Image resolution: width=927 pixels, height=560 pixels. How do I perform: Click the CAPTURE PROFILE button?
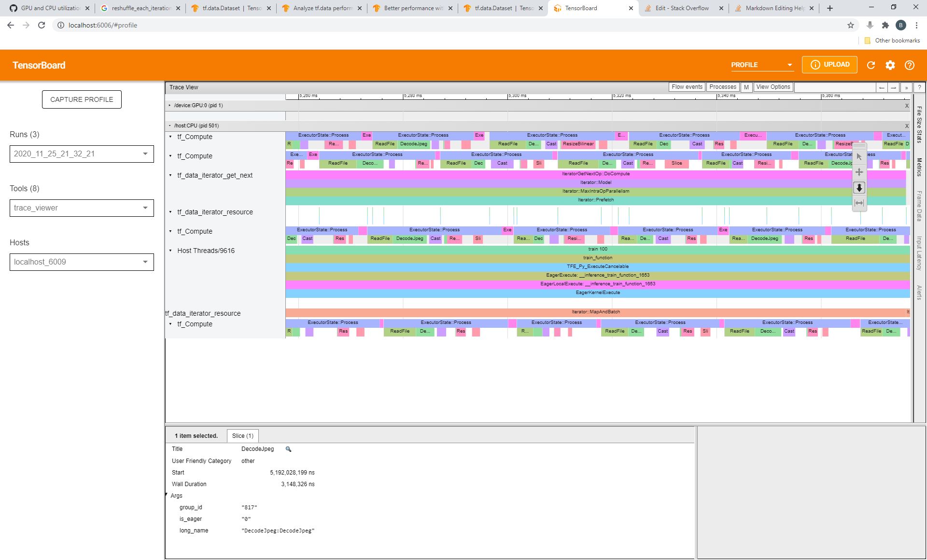[x=81, y=99]
